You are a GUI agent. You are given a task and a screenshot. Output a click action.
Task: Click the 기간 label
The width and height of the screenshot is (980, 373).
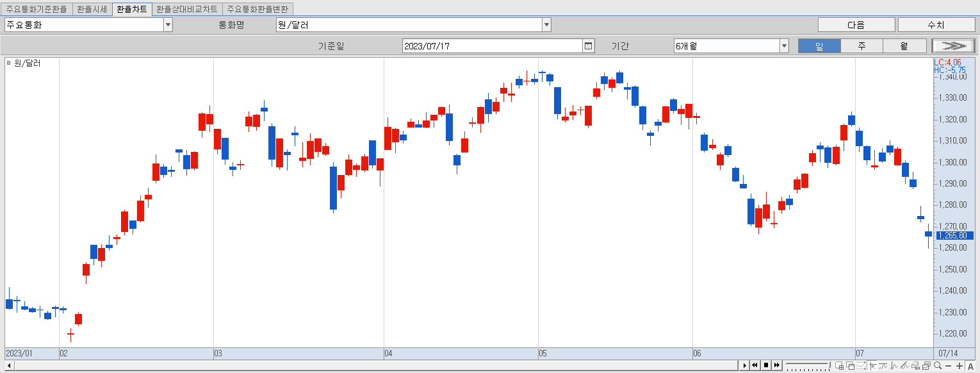[x=620, y=46]
